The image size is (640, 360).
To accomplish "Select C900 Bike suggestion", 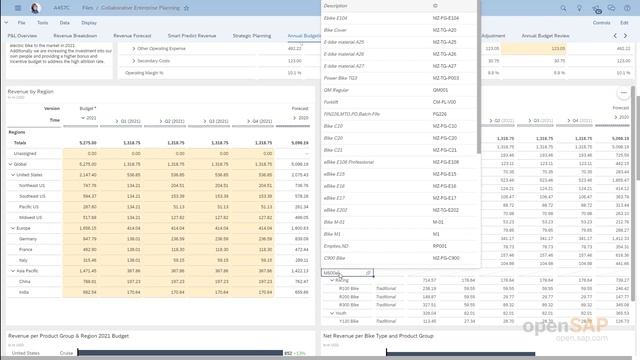I will tap(399, 258).
